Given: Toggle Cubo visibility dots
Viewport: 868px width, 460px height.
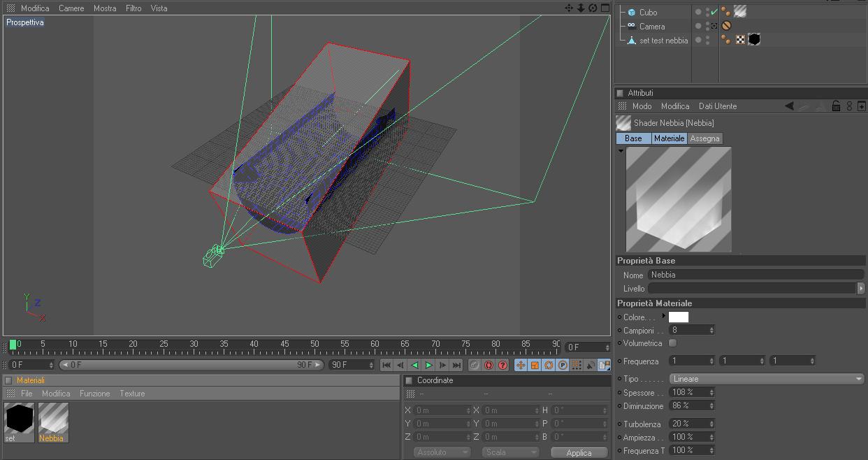Looking at the screenshot, I should [707, 12].
